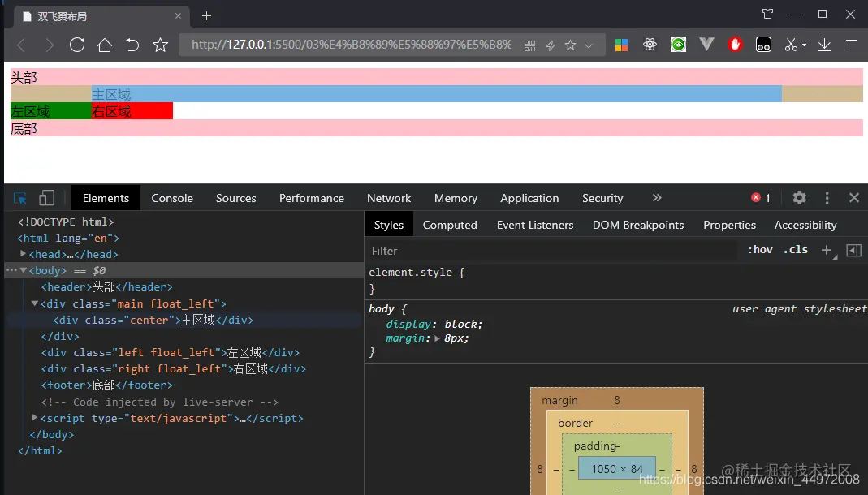Click the Tampermonkey extension icon

coord(763,45)
